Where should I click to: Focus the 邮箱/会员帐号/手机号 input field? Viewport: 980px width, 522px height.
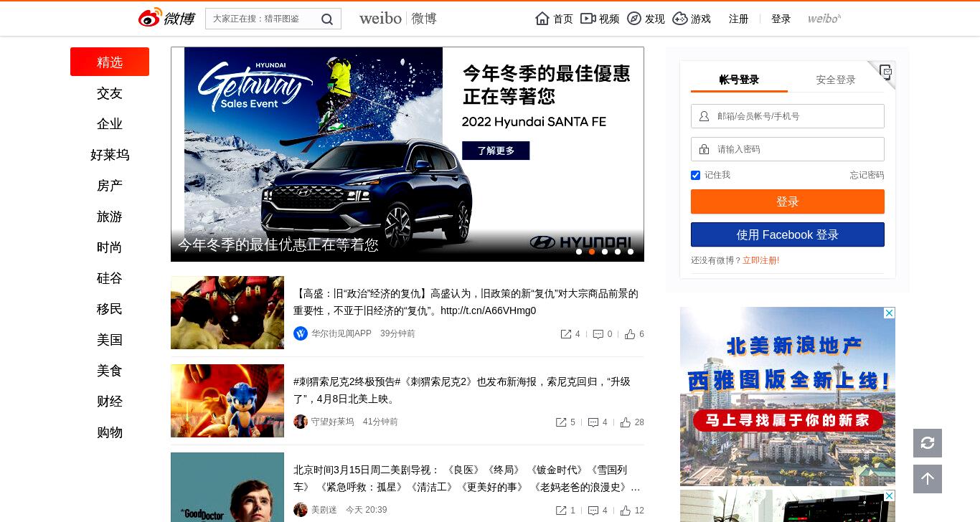[x=788, y=116]
